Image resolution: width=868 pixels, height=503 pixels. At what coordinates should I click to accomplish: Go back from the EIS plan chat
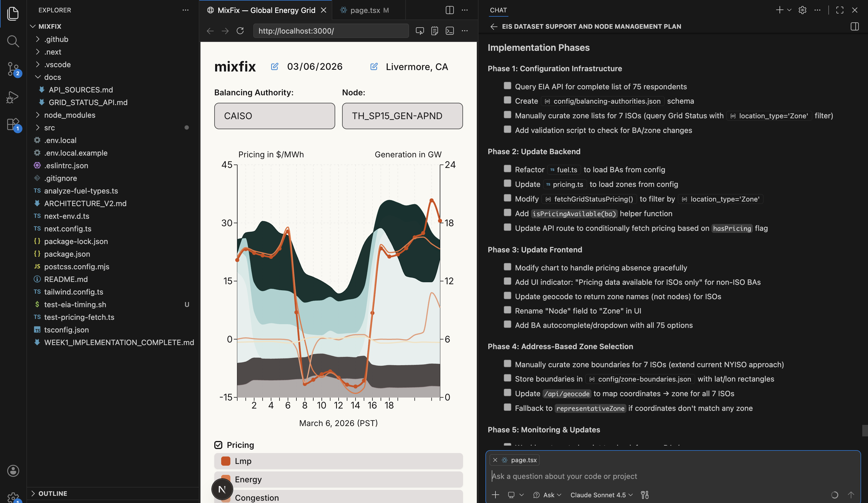[x=493, y=26]
